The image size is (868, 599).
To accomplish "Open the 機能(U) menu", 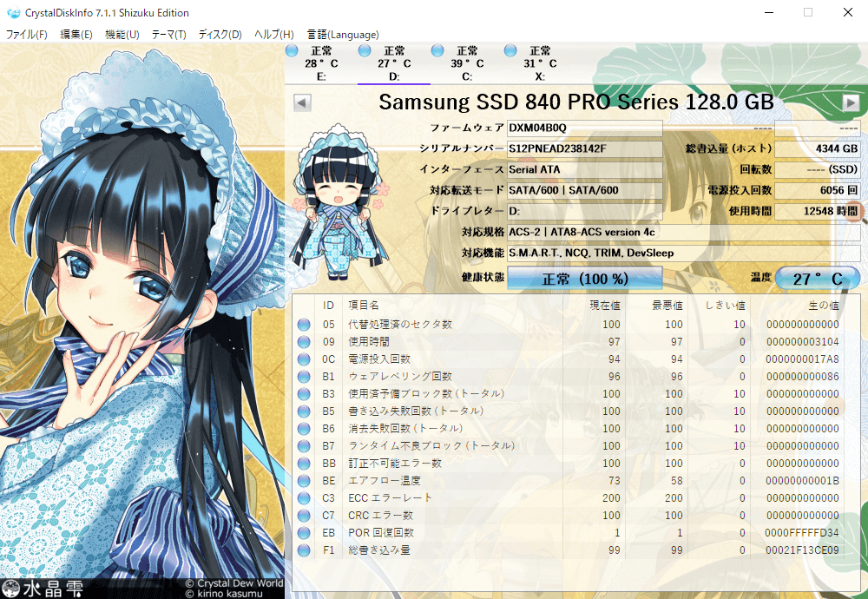I will [122, 35].
